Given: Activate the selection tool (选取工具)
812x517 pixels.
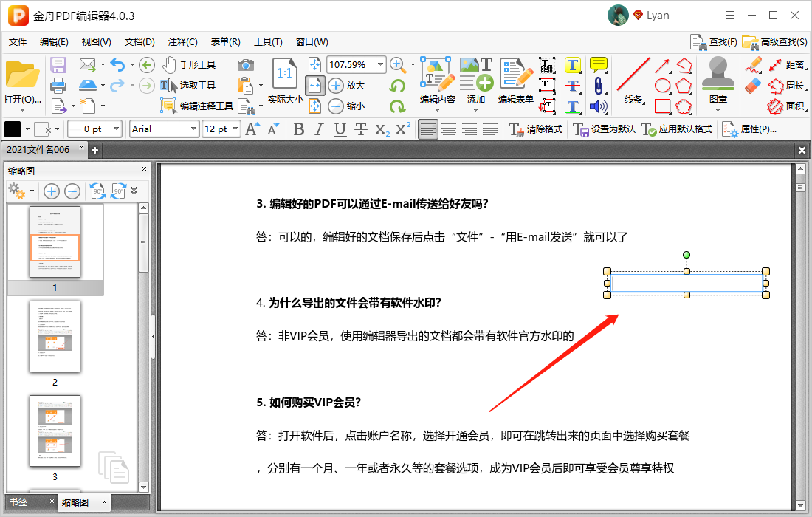Looking at the screenshot, I should coord(187,86).
